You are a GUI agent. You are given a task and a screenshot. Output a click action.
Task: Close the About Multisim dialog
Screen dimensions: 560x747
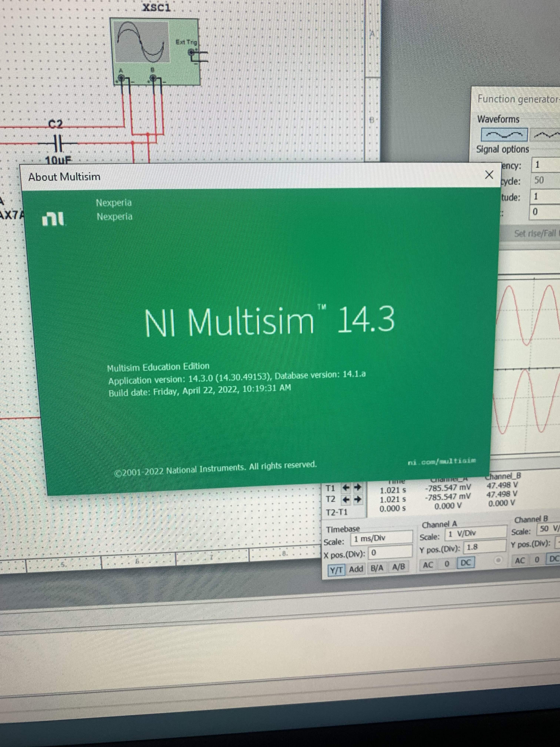tap(489, 175)
